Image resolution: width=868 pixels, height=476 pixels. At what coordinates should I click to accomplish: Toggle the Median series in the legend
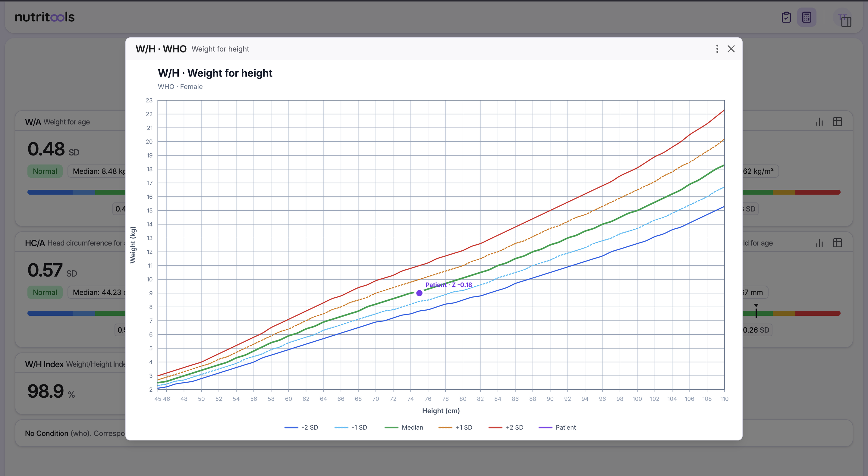point(404,427)
